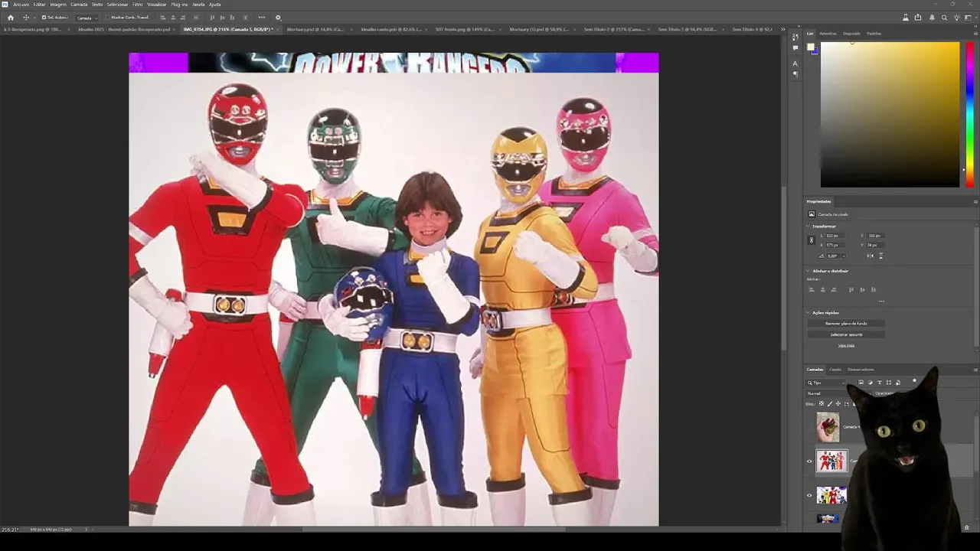
Task: Switch to the SDT frente.png document tab
Action: [463, 29]
